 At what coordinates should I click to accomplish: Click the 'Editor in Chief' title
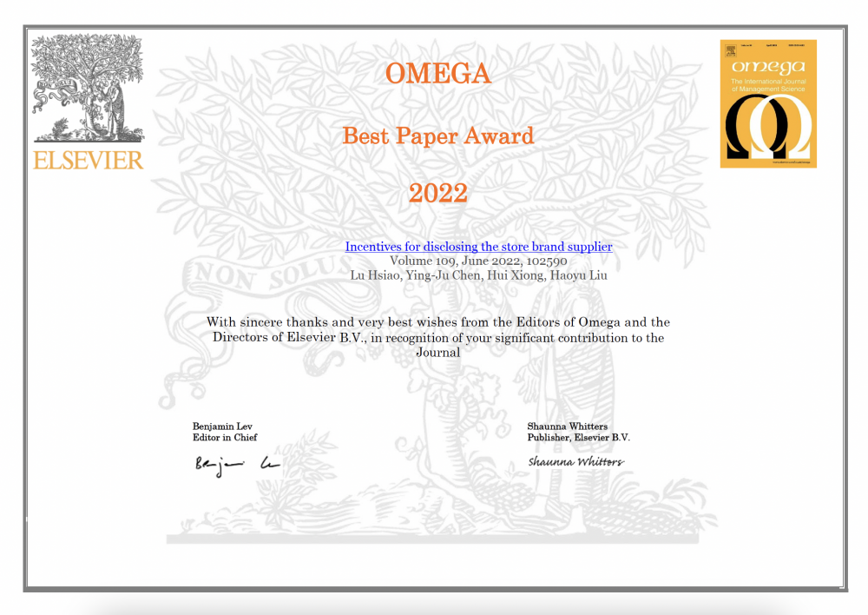(225, 438)
